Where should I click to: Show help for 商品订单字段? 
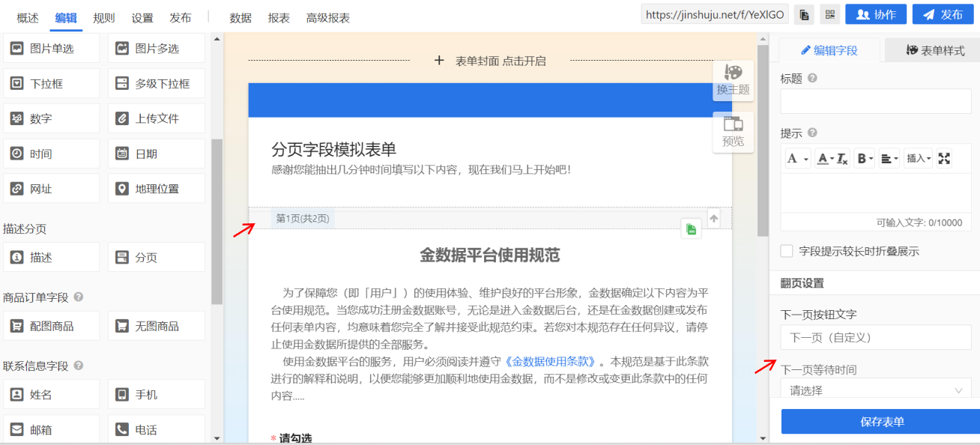pos(79,297)
